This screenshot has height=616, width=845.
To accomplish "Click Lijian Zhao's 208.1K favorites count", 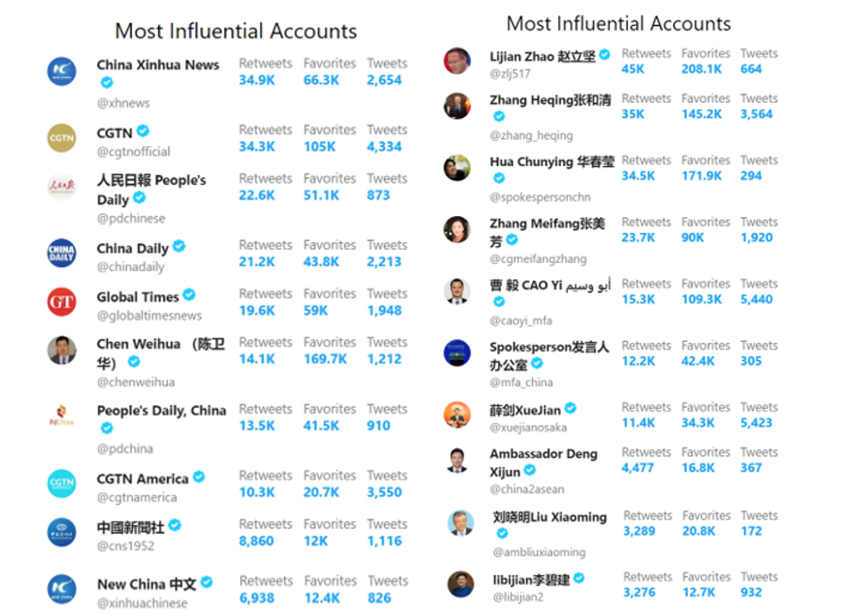I will (x=702, y=69).
